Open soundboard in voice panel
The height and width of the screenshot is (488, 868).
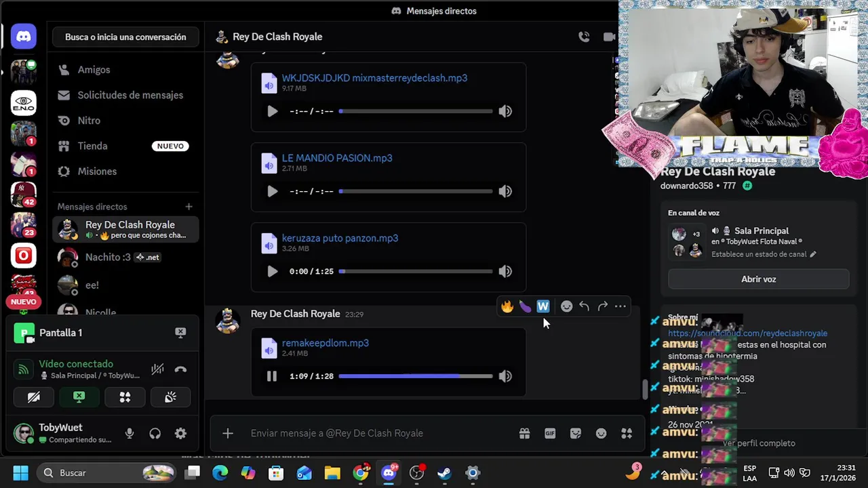[x=170, y=397]
